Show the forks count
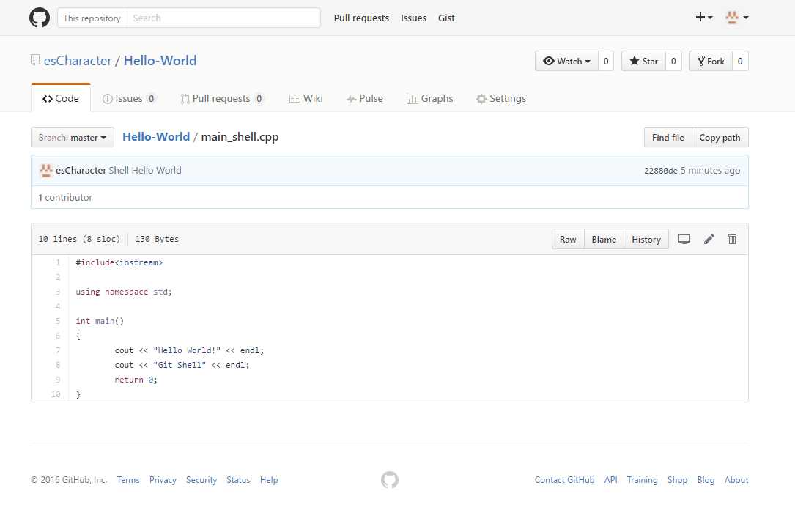The image size is (795, 532). point(740,62)
